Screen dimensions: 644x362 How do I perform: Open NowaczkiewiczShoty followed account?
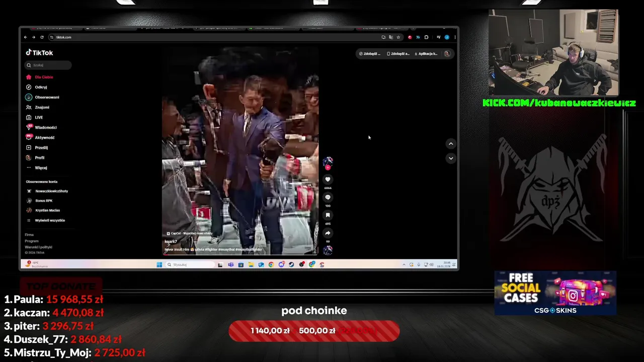point(47,191)
